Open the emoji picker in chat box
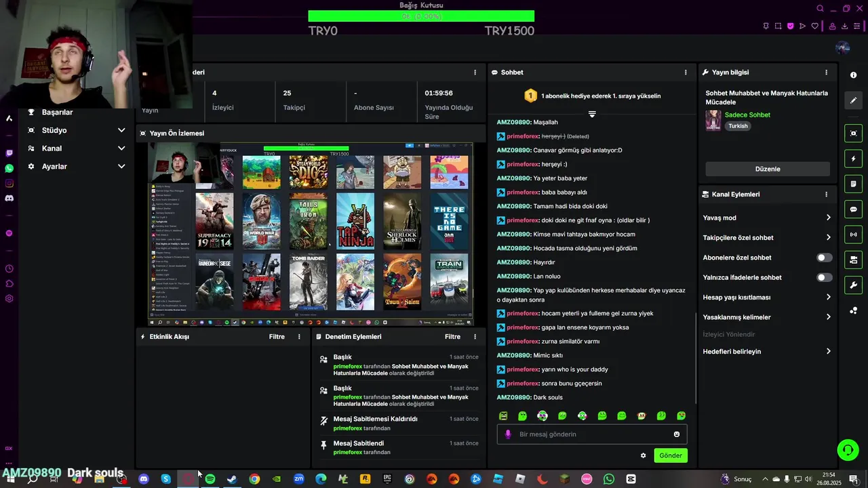Screen dimensions: 868x488 tap(676, 434)
